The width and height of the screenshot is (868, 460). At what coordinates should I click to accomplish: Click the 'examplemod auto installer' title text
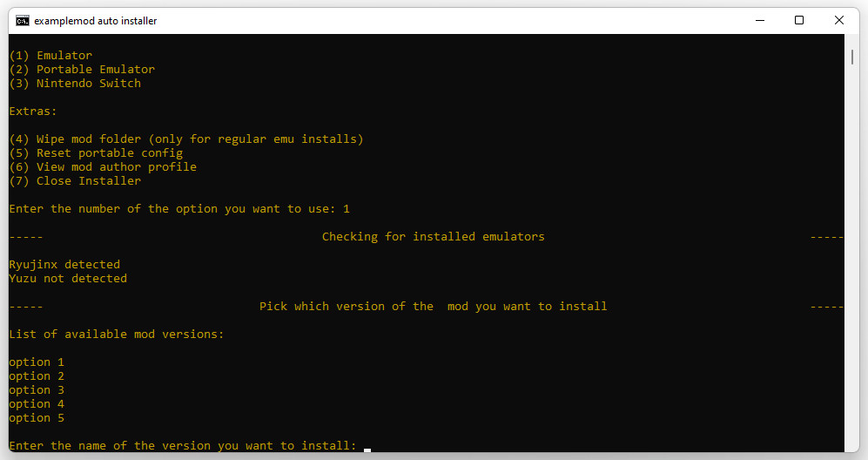96,20
